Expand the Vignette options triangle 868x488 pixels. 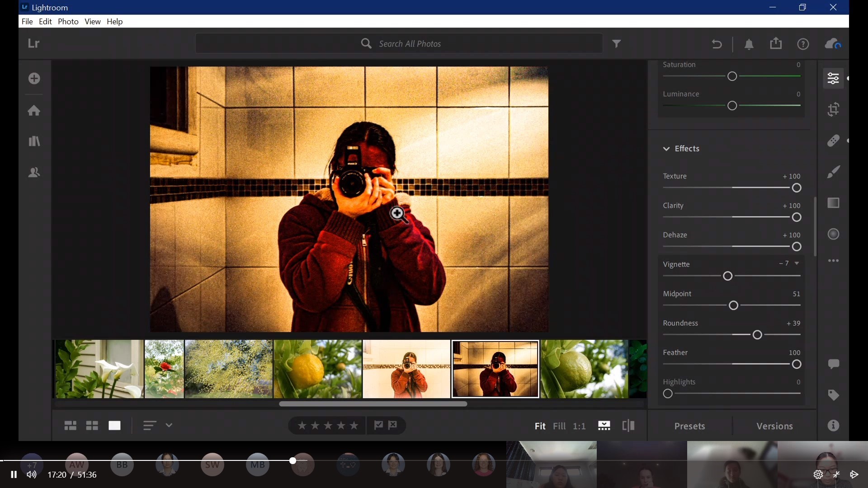tap(797, 263)
